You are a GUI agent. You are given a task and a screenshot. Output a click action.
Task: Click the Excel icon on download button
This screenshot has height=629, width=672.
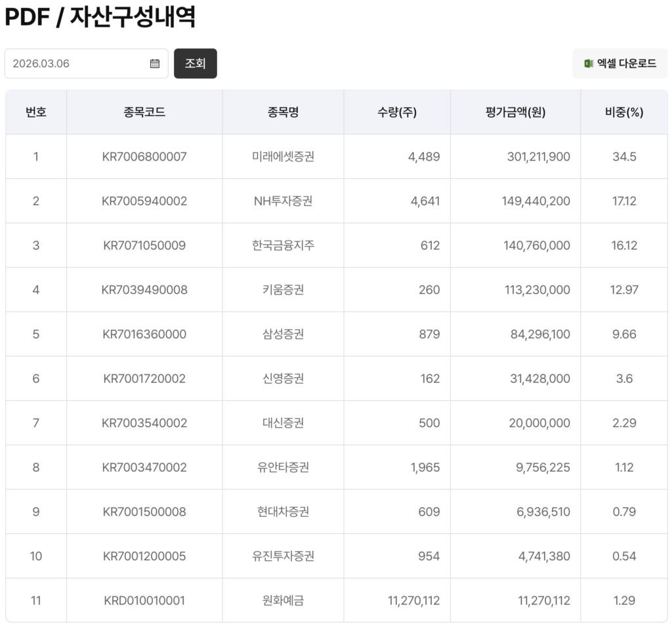(x=589, y=64)
